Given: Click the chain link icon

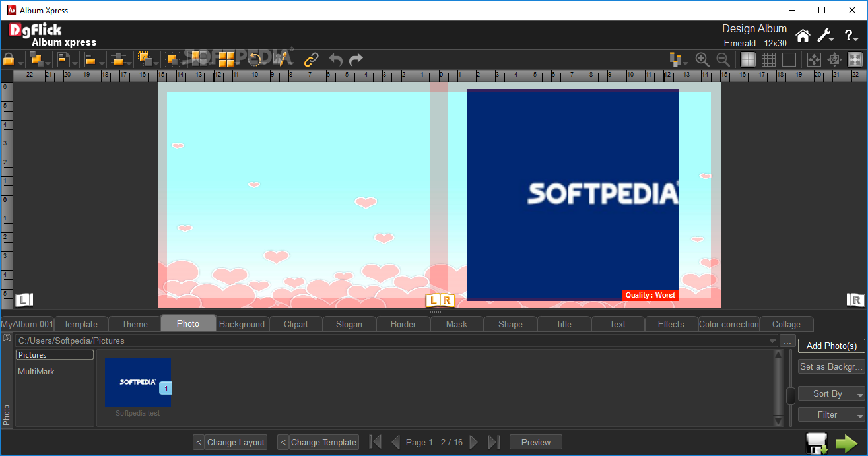Looking at the screenshot, I should pyautogui.click(x=311, y=59).
